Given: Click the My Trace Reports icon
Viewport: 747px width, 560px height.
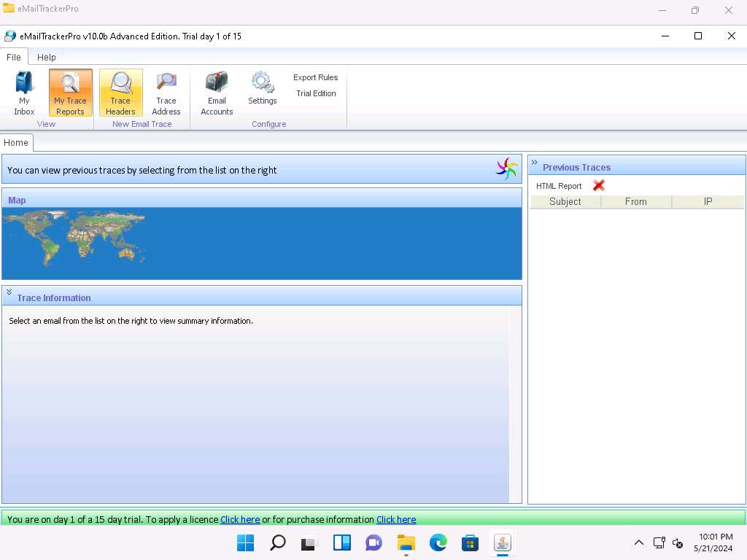Looking at the screenshot, I should [x=70, y=93].
